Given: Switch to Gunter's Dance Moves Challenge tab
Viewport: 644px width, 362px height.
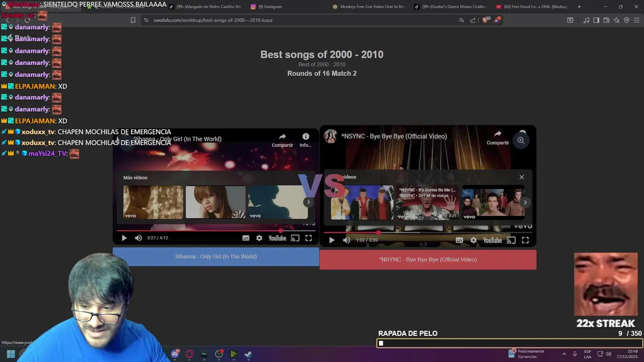Looking at the screenshot, I should (450, 7).
